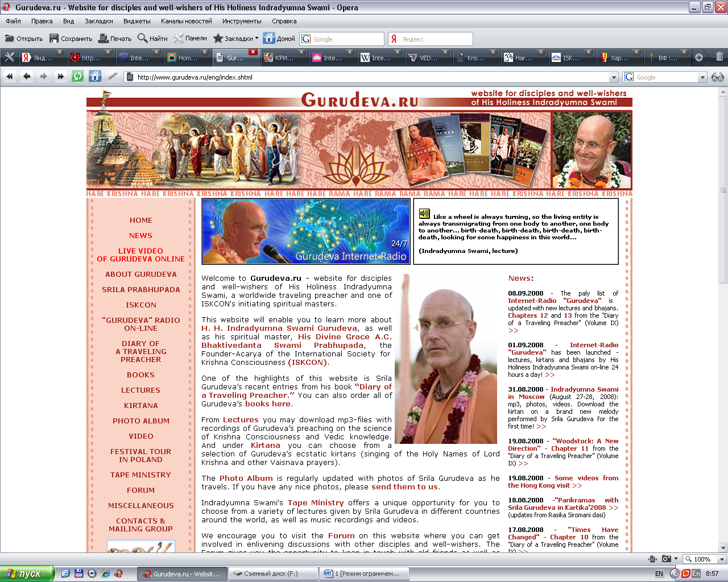Switch to Съемный диск (F:) taskbar window

click(x=273, y=573)
